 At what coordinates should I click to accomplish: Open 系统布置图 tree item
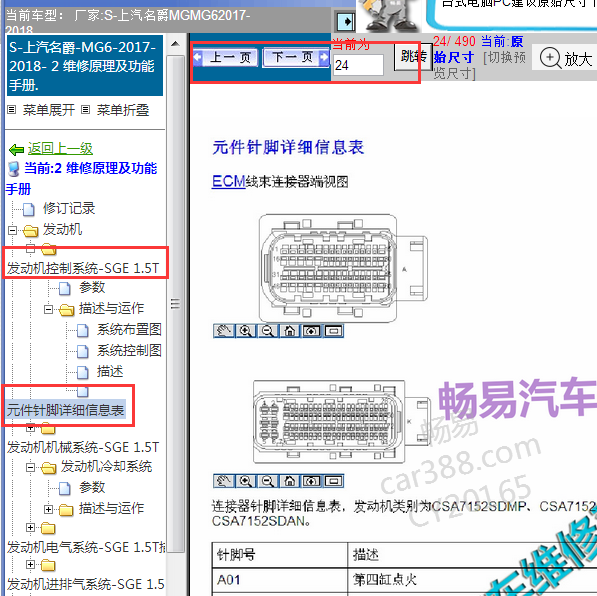[x=129, y=329]
